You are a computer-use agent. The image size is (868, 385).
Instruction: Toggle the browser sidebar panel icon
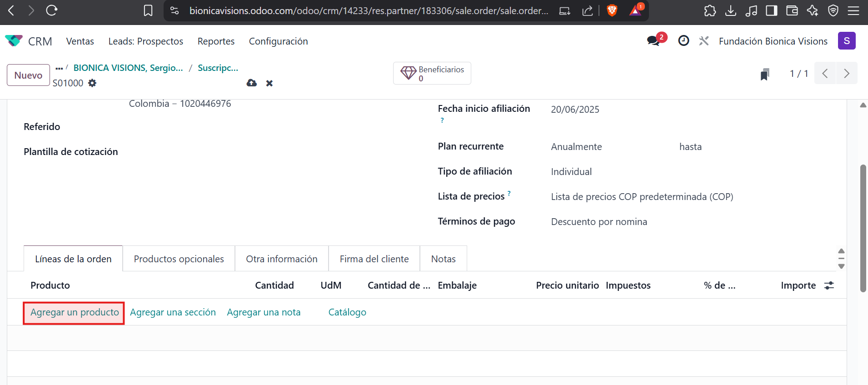click(x=771, y=10)
